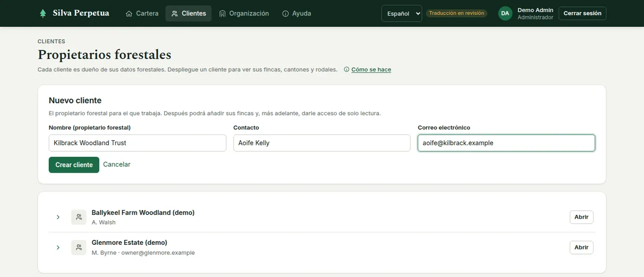Open the Cartera tab
The image size is (644, 277).
(x=142, y=13)
